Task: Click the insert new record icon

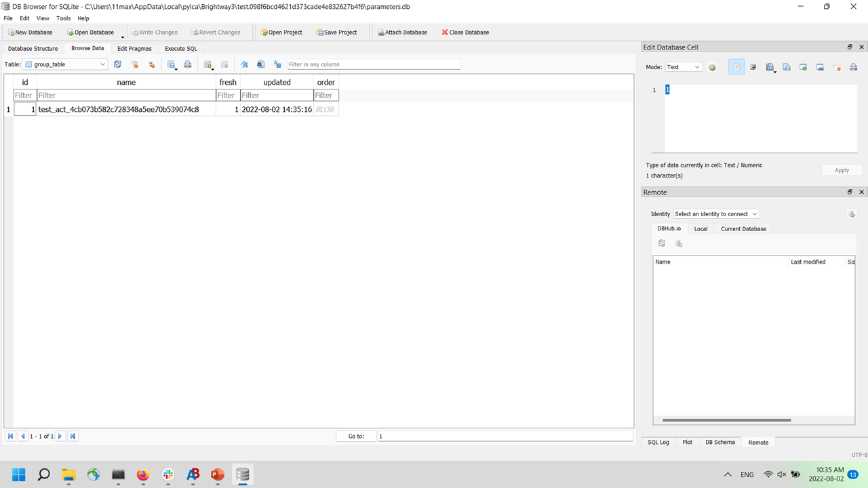Action: pyautogui.click(x=209, y=64)
